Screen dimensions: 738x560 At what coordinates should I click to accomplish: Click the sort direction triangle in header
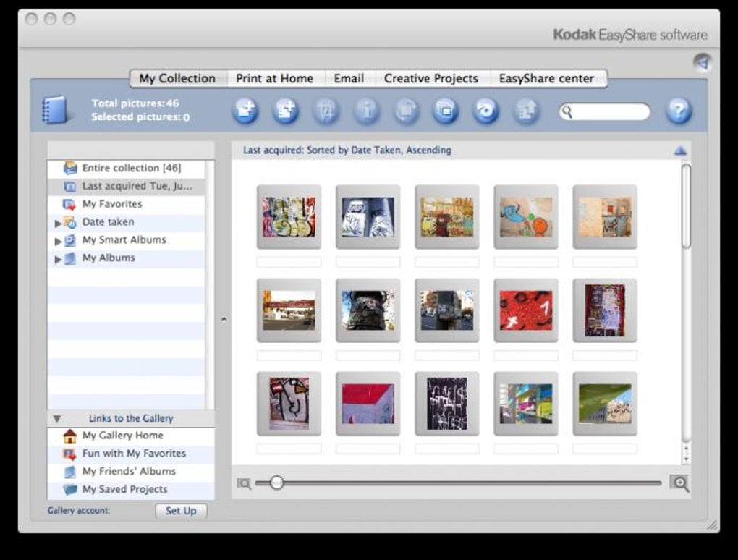click(x=680, y=150)
